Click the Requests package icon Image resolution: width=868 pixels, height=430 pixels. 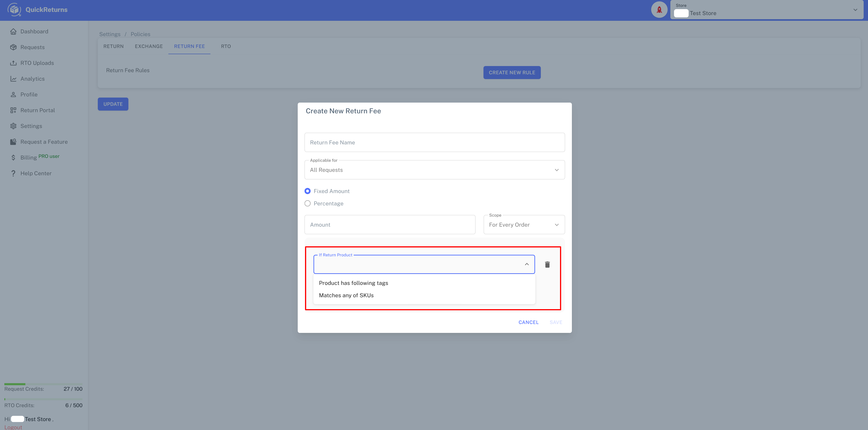pos(13,47)
